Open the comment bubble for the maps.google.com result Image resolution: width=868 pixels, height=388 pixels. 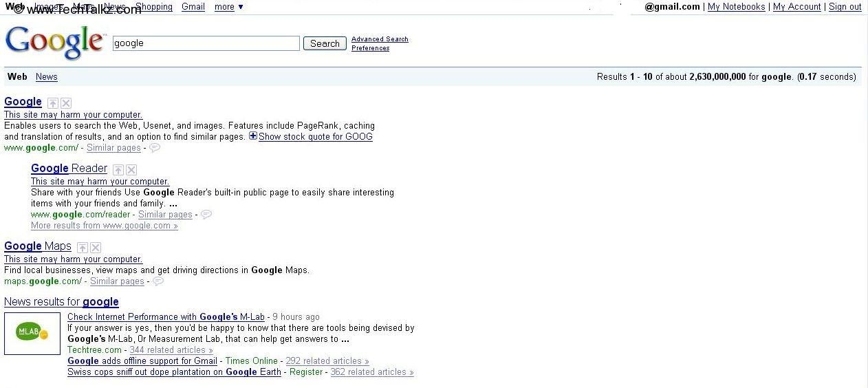point(158,281)
